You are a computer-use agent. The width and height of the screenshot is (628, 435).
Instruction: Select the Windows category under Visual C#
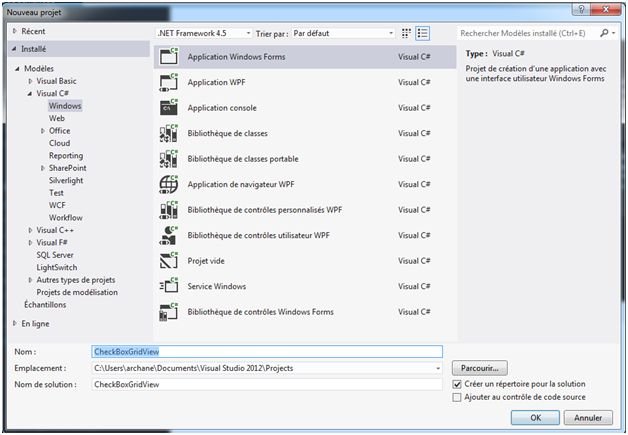click(x=65, y=106)
